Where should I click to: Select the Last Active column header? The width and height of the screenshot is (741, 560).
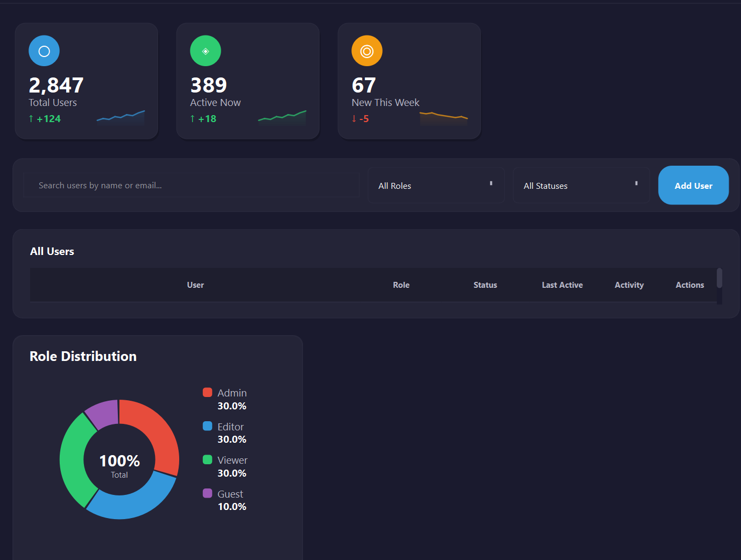coord(562,285)
